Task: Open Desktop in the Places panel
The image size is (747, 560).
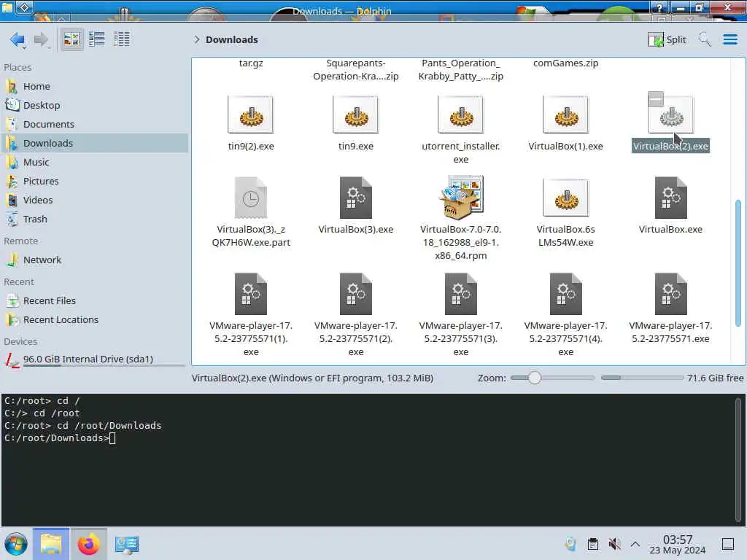Action: pos(94,105)
